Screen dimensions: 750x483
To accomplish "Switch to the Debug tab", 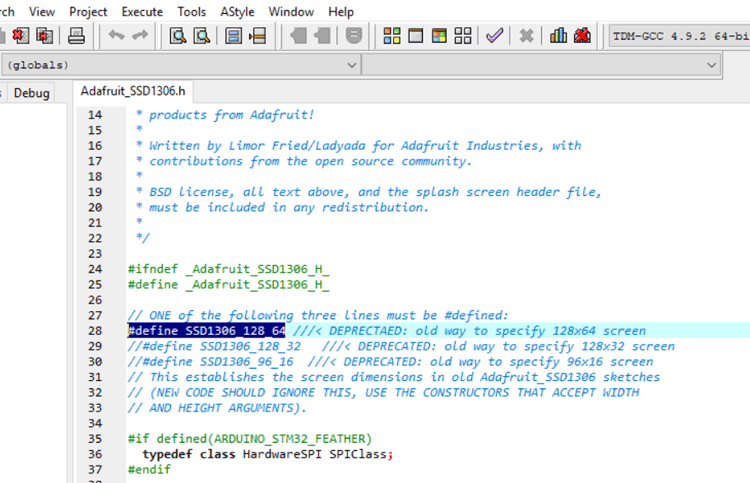I will click(31, 93).
